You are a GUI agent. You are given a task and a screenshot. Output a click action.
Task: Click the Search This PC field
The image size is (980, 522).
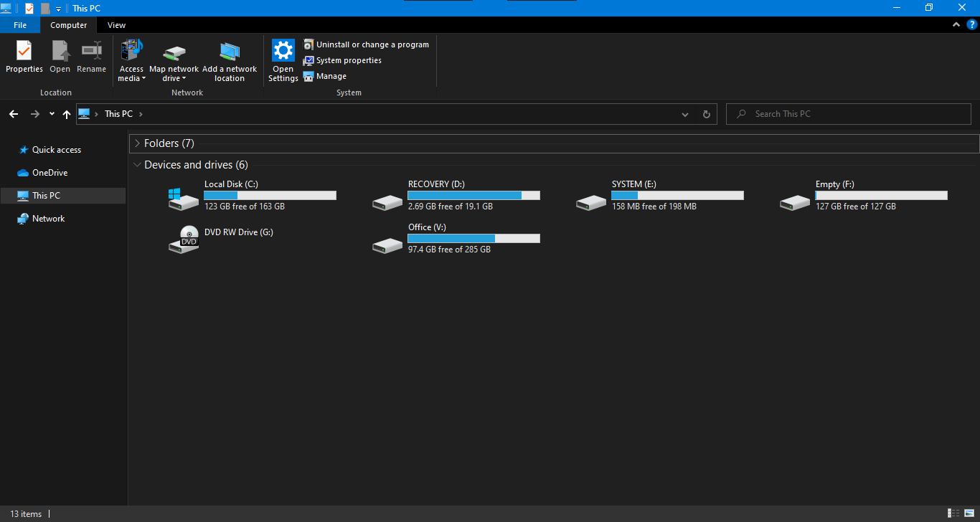click(849, 114)
